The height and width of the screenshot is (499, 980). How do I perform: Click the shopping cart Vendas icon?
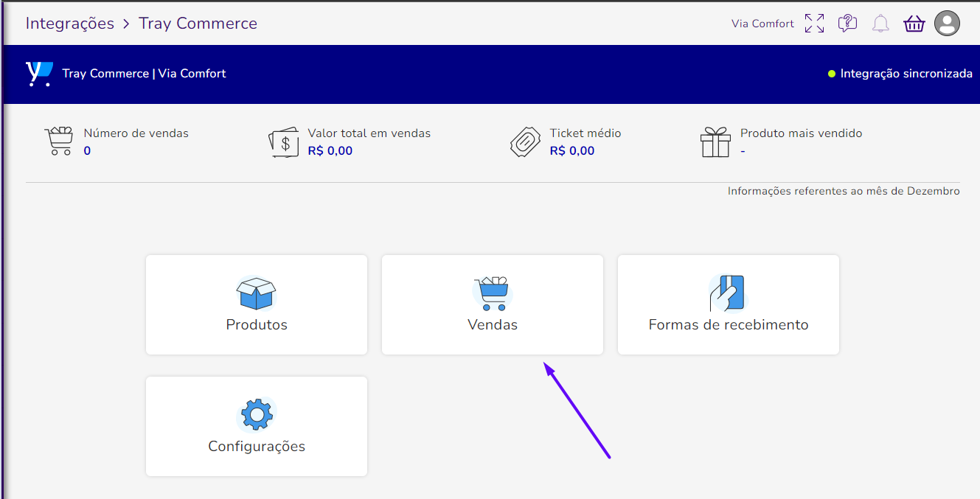492,293
